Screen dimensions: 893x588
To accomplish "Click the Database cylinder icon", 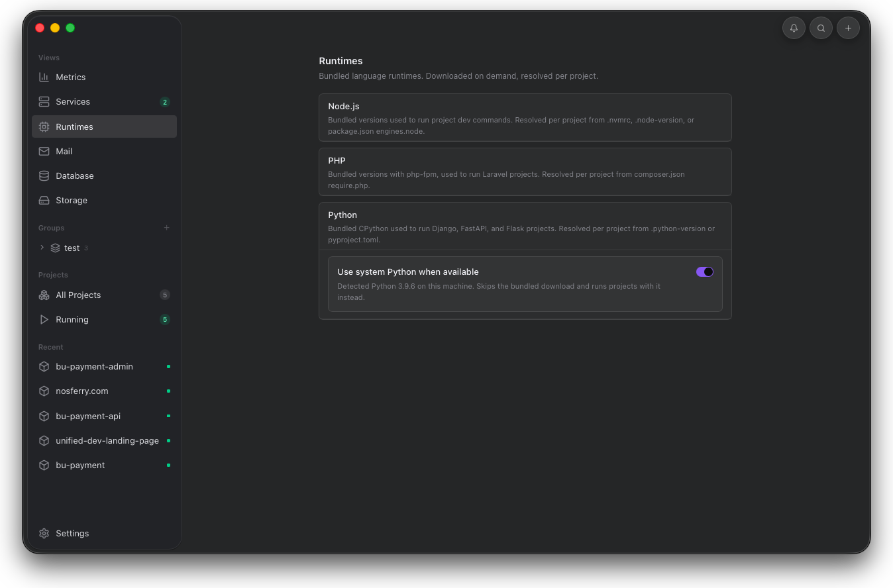I will 44,175.
